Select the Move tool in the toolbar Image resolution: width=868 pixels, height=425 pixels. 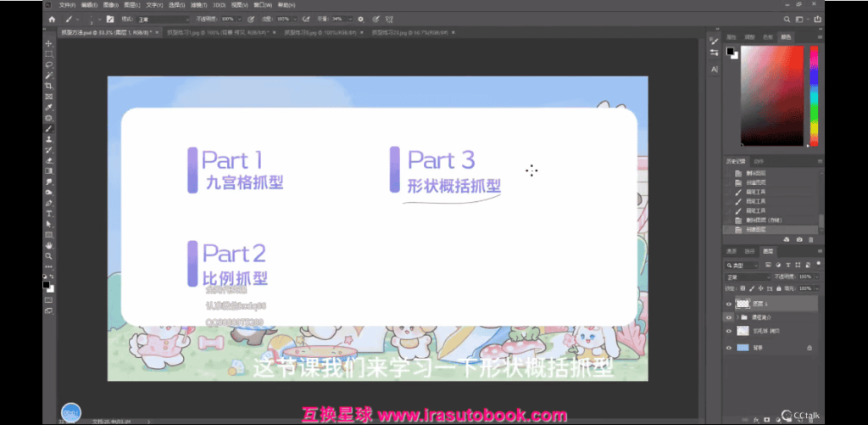coord(49,43)
